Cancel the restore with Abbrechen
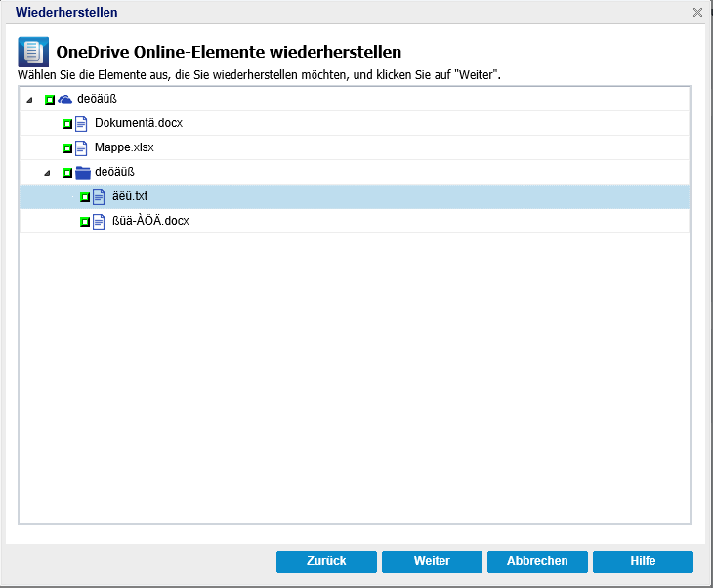 click(537, 562)
